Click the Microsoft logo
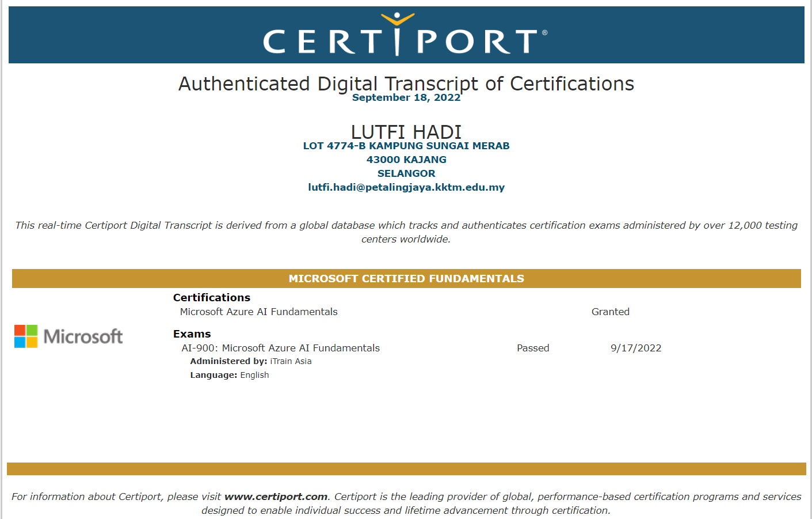The image size is (812, 519). pos(68,336)
